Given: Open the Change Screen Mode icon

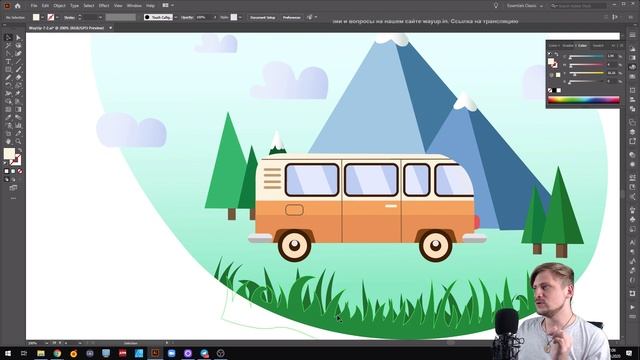Looking at the screenshot, I should (13, 188).
